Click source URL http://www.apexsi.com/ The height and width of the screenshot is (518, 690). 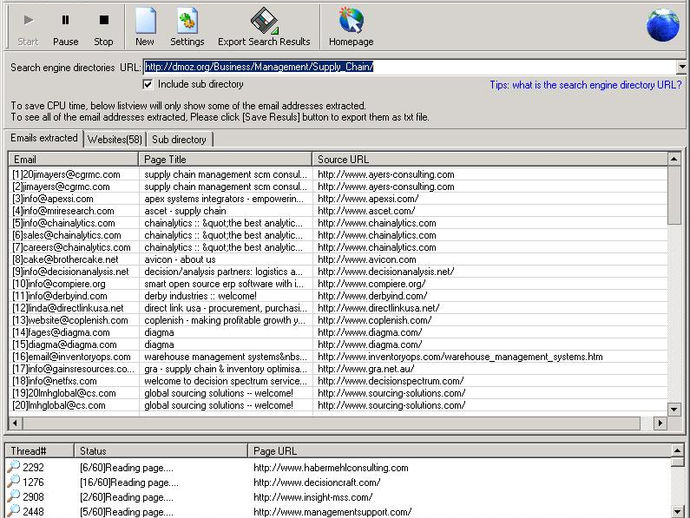pyautogui.click(x=368, y=198)
